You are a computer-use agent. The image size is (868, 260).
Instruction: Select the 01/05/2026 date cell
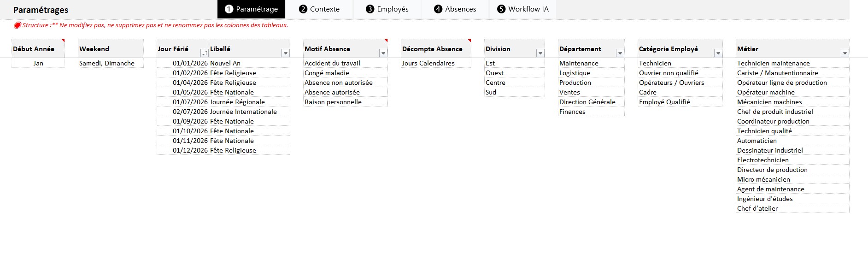click(x=183, y=92)
